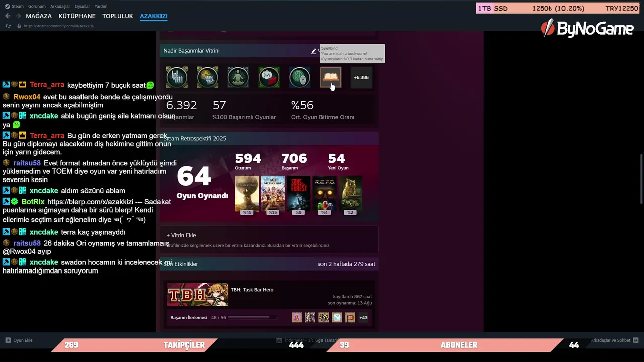Open the Arkadaşlar menu
Screen dimensions: 644x362
(60, 6)
